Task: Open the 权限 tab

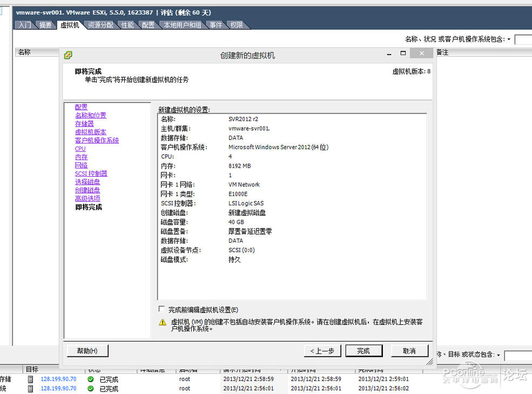Action: pyautogui.click(x=237, y=25)
